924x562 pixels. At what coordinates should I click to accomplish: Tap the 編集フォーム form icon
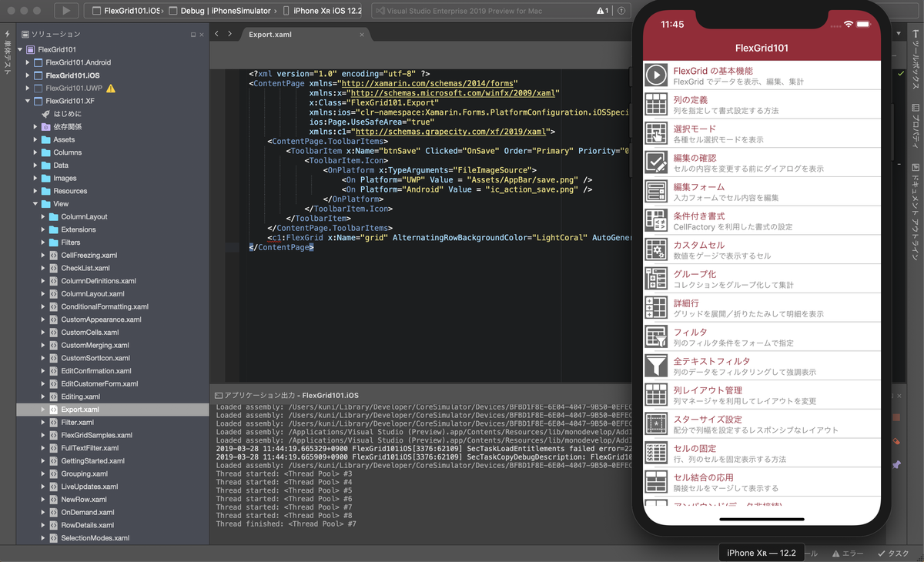(x=656, y=191)
